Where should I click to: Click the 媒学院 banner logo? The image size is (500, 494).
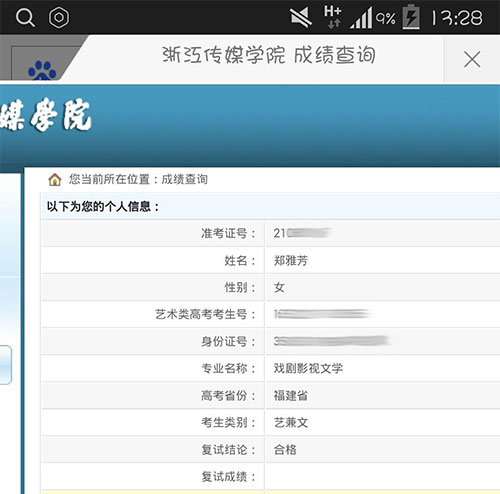pyautogui.click(x=46, y=116)
